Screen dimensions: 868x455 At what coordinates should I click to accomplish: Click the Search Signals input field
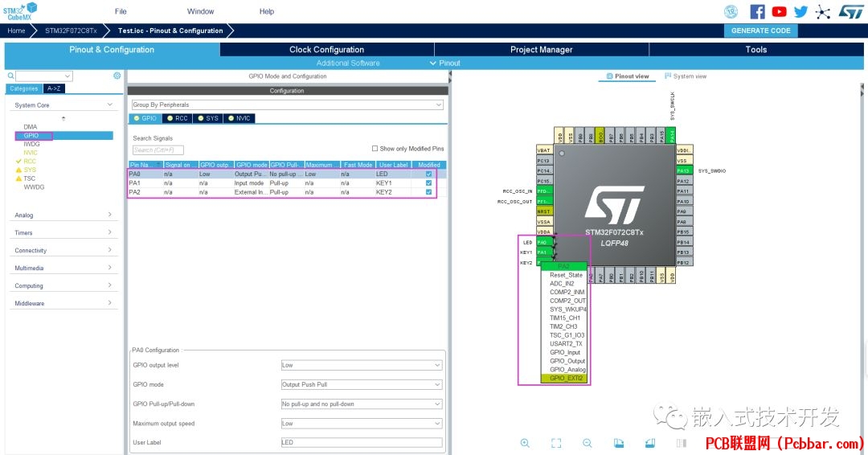click(x=158, y=150)
